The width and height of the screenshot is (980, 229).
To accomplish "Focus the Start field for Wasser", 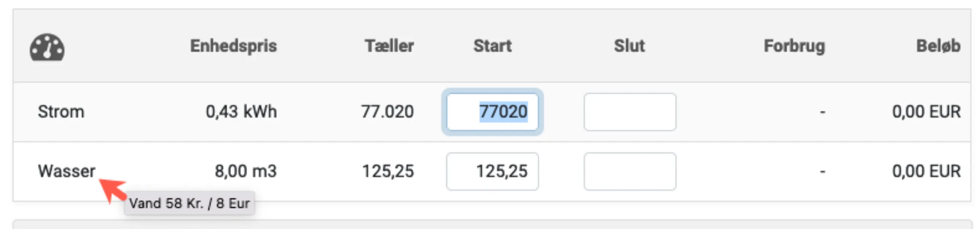I will [x=492, y=171].
